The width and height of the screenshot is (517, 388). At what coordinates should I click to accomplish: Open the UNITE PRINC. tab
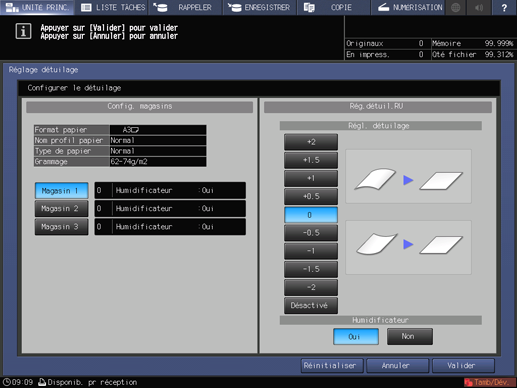[x=37, y=7]
